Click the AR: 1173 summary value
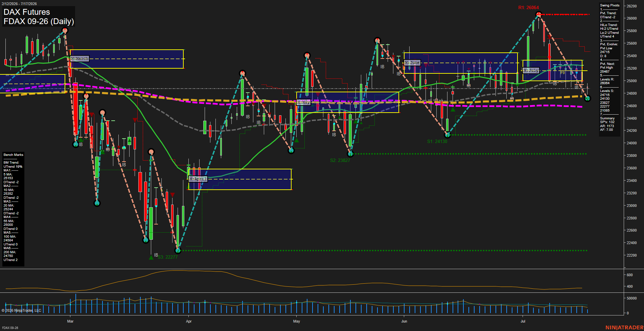 click(x=607, y=126)
